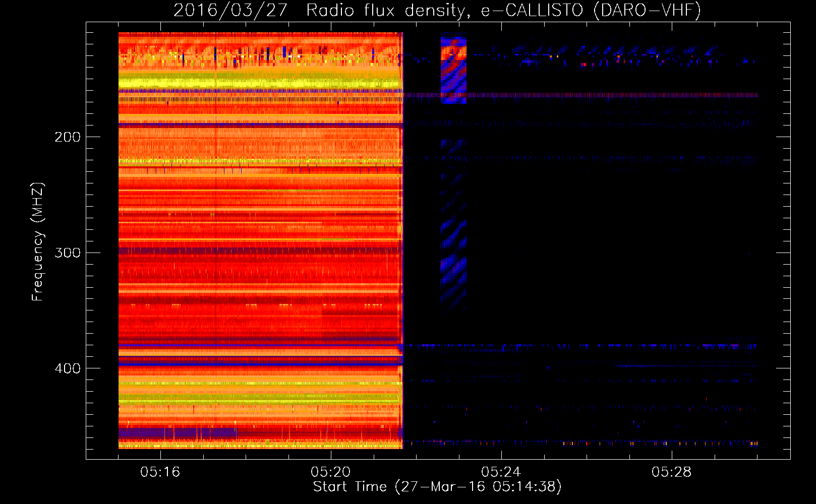Click the blue burst patch near 05:23
This screenshot has height=504, width=816.
(453, 68)
